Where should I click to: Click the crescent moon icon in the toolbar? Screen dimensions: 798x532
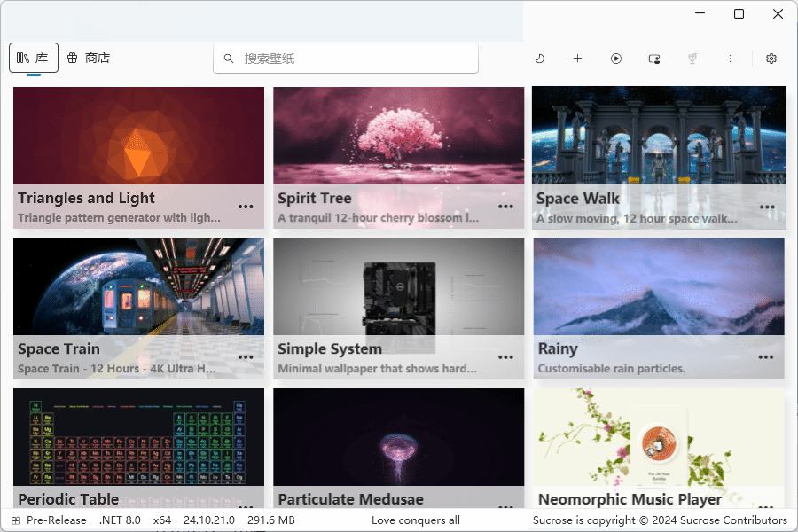539,59
